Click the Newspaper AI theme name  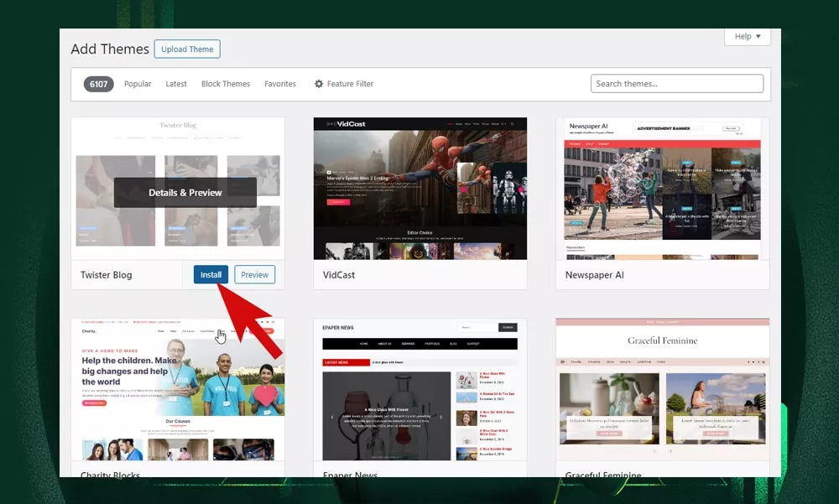[595, 275]
